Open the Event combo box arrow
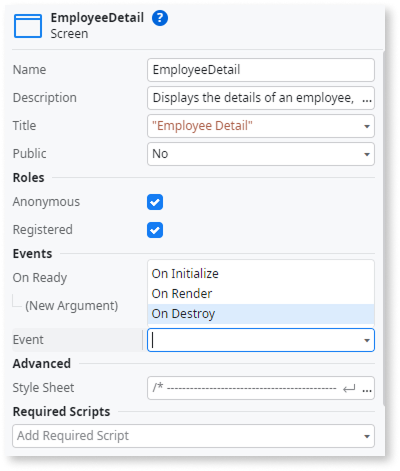This screenshot has height=471, width=400. coord(367,340)
